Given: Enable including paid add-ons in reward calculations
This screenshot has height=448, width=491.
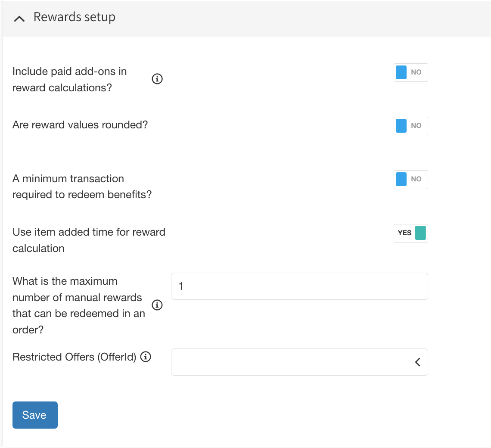Looking at the screenshot, I should (x=410, y=72).
